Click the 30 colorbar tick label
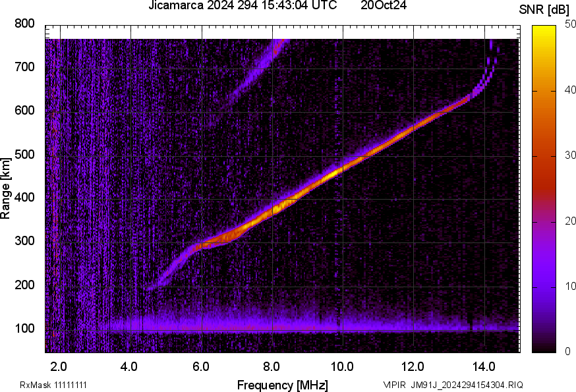The height and width of the screenshot is (392, 576). (570, 155)
